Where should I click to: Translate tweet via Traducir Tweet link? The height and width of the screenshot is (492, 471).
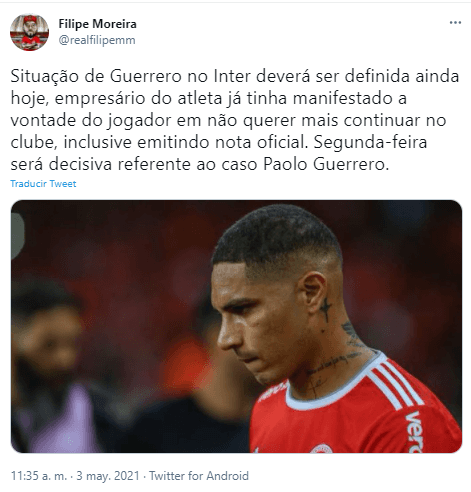pos(43,184)
